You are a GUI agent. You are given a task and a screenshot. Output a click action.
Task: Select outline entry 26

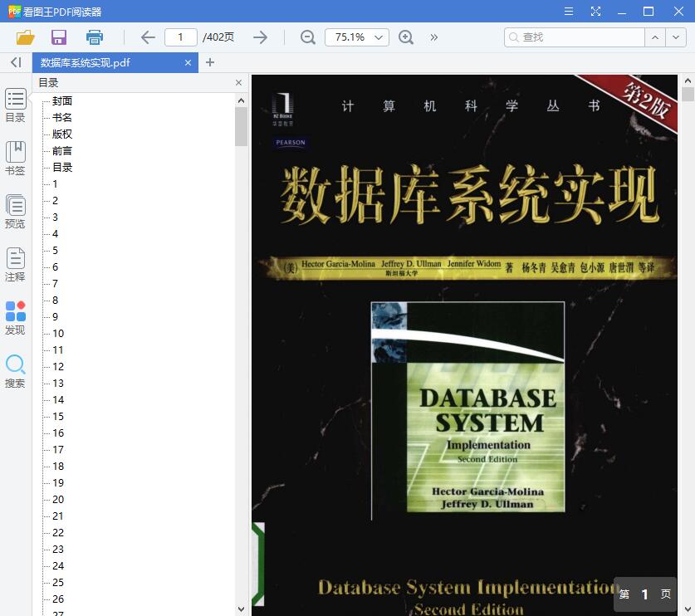[x=58, y=599]
